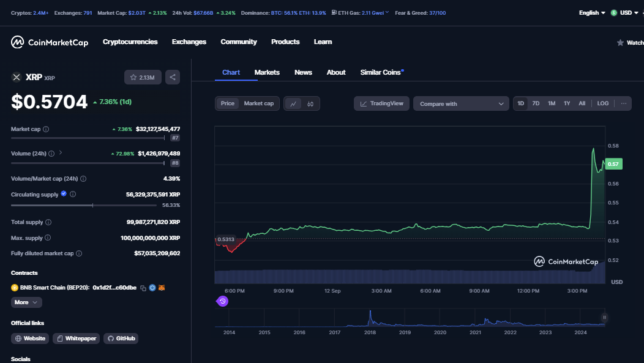The image size is (644, 363).
Task: Open the Exchanges nav menu
Action: tap(189, 42)
